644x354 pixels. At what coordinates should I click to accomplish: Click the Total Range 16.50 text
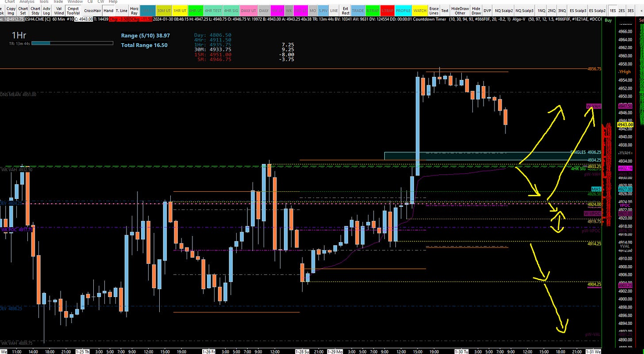(144, 45)
